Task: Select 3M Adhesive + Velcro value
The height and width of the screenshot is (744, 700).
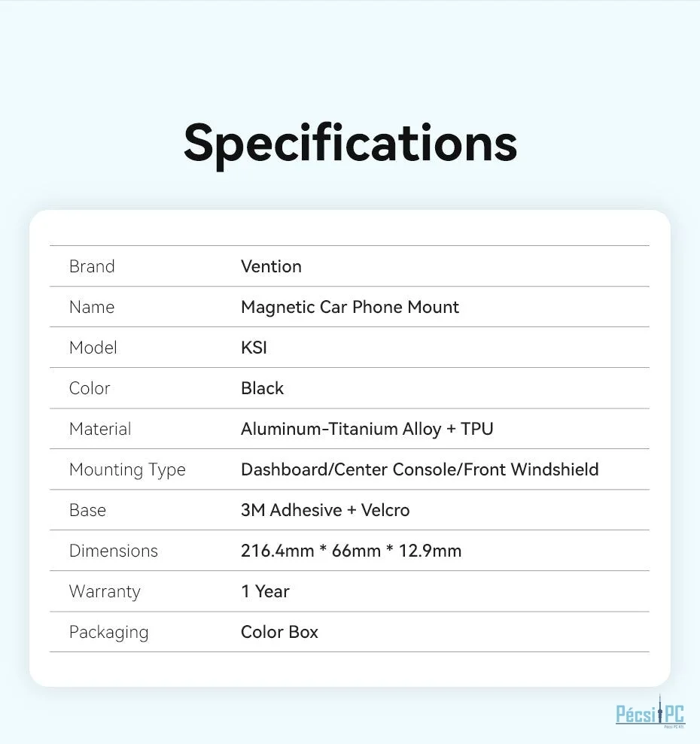Action: [x=325, y=510]
